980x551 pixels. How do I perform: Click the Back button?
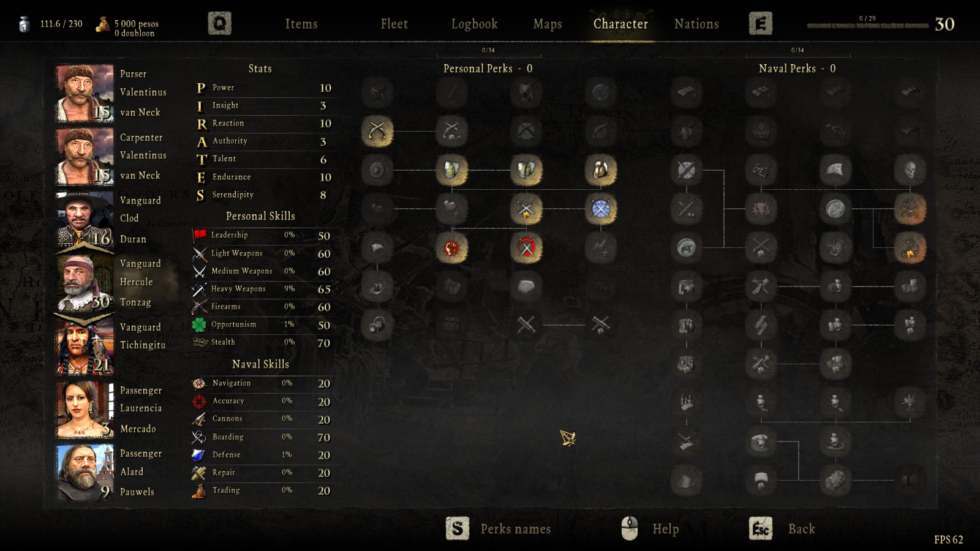(x=801, y=529)
